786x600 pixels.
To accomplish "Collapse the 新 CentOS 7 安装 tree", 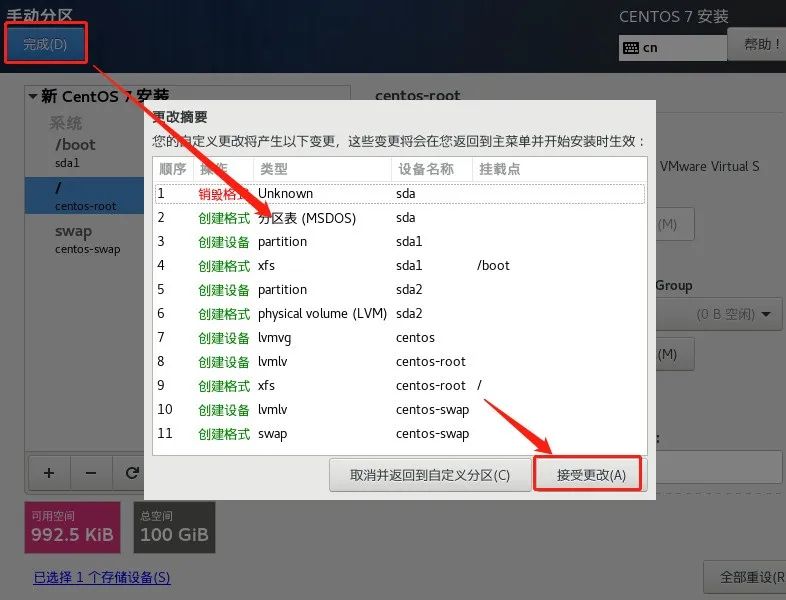I will (33, 96).
